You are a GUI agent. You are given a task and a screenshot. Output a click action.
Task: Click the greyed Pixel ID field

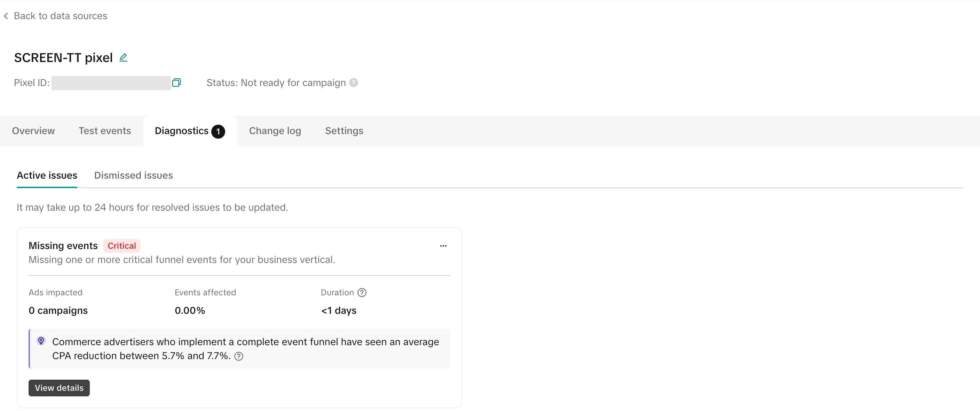tap(111, 83)
